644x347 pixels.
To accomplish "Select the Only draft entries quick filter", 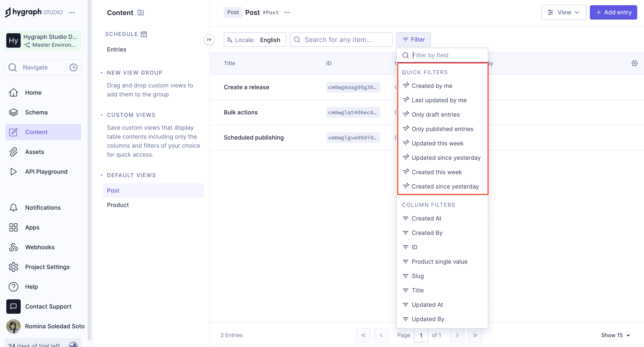I will click(x=435, y=114).
